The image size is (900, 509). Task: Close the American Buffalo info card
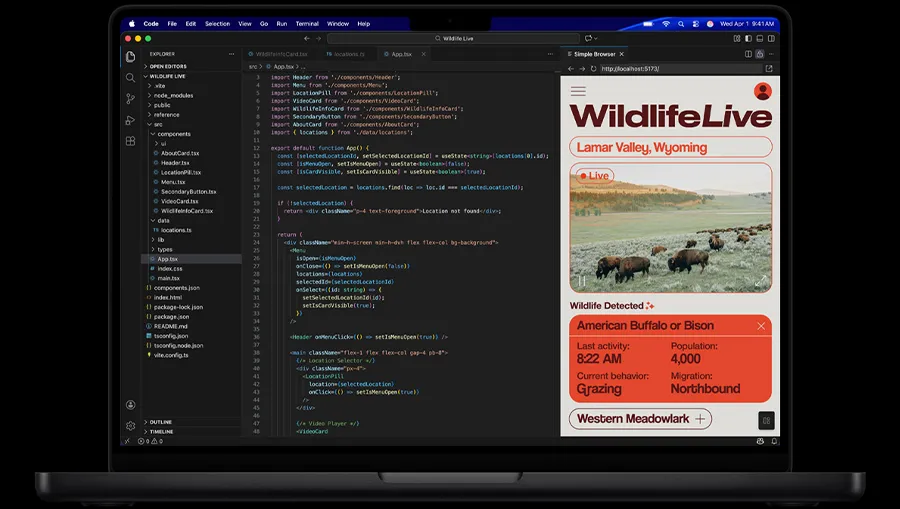pos(761,326)
